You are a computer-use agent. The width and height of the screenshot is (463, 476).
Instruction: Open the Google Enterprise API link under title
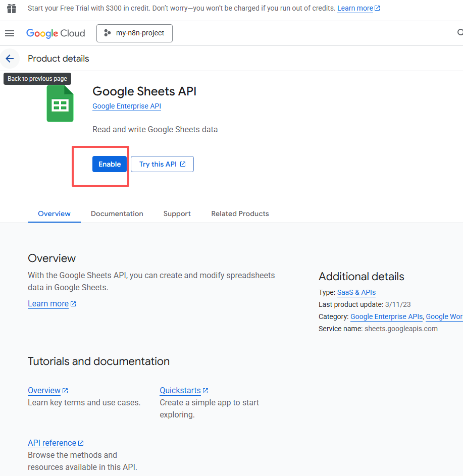[127, 106]
